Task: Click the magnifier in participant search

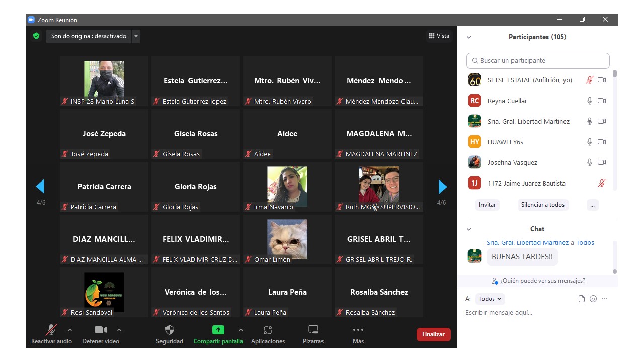Action: 475,61
